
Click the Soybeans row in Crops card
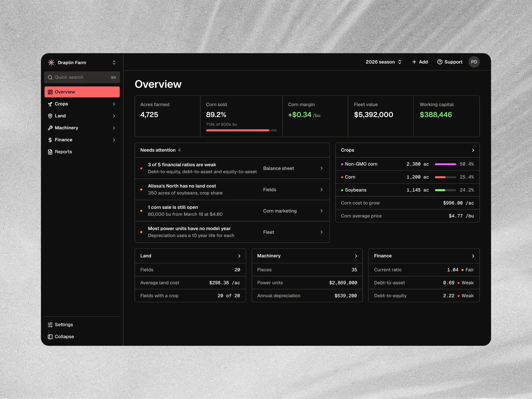[408, 190]
